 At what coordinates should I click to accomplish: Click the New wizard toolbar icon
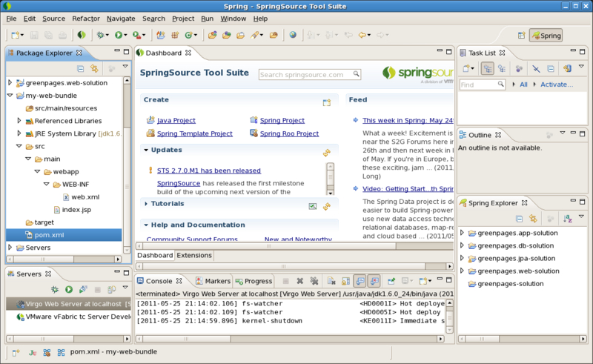[16, 35]
